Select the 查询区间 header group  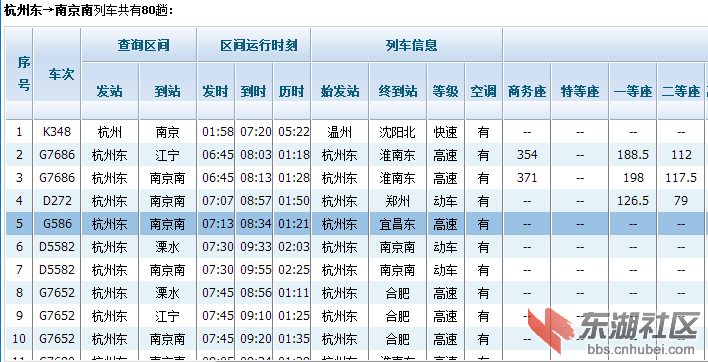click(x=139, y=45)
